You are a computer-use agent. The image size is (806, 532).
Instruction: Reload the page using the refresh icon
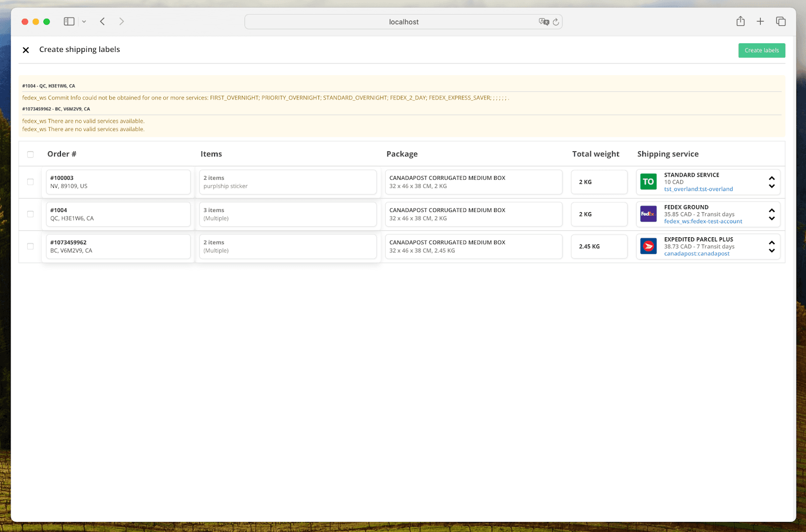tap(556, 22)
